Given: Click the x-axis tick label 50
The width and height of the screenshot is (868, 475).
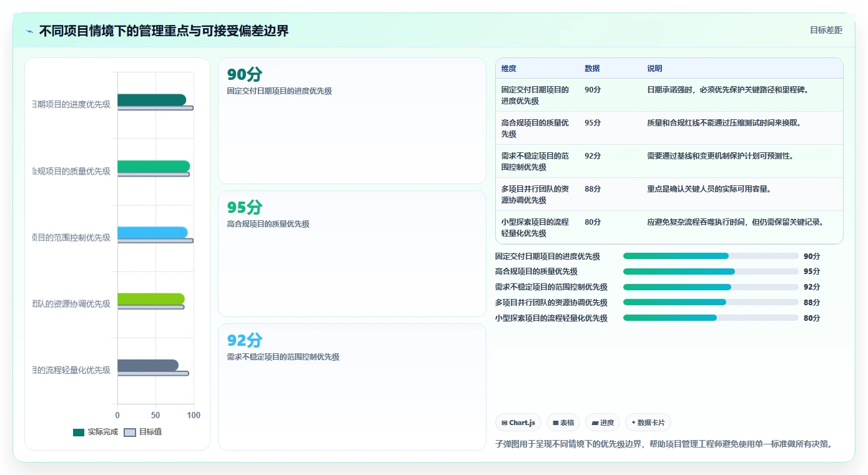Looking at the screenshot, I should 155,415.
